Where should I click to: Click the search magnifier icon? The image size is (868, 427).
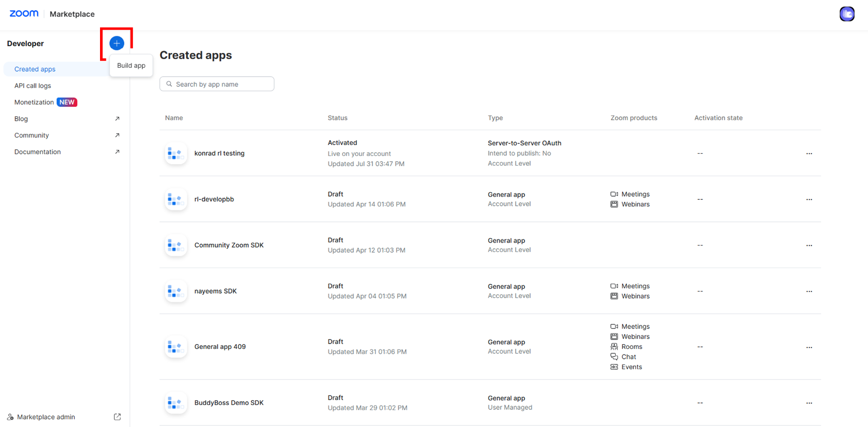(x=169, y=84)
